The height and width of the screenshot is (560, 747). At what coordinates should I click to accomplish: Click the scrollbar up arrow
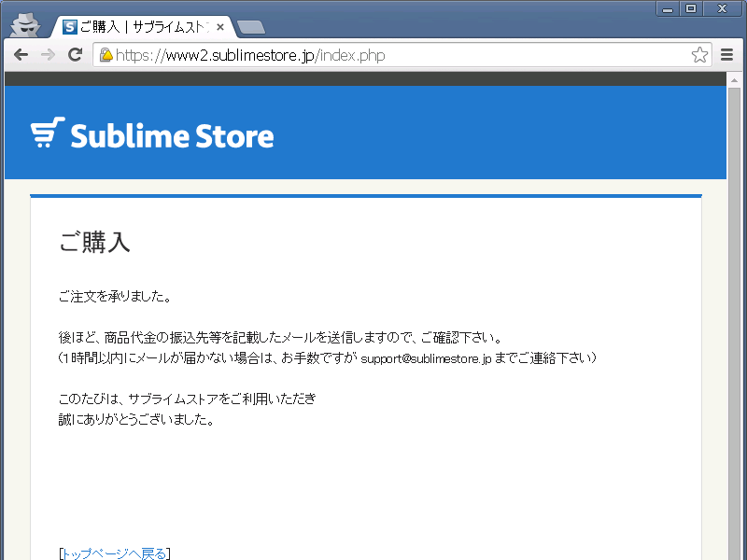pyautogui.click(x=734, y=80)
